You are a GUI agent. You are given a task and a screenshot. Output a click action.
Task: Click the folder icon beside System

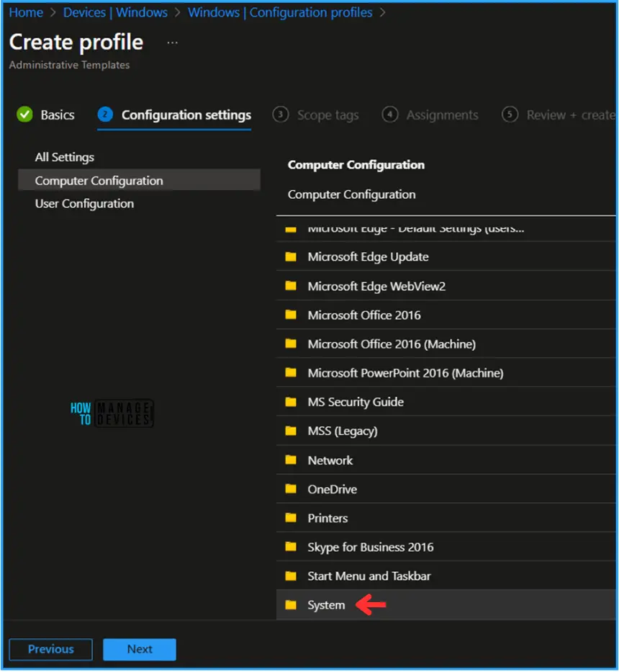click(291, 605)
